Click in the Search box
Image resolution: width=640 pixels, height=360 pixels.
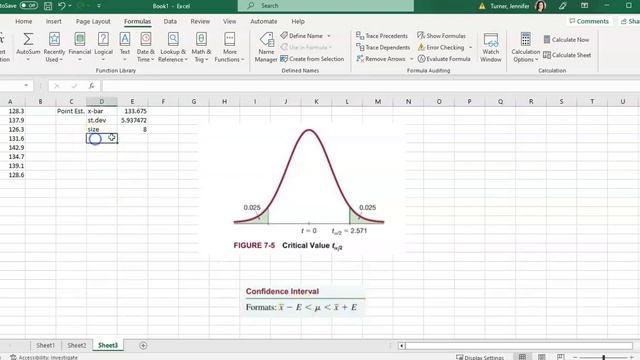[x=326, y=6]
